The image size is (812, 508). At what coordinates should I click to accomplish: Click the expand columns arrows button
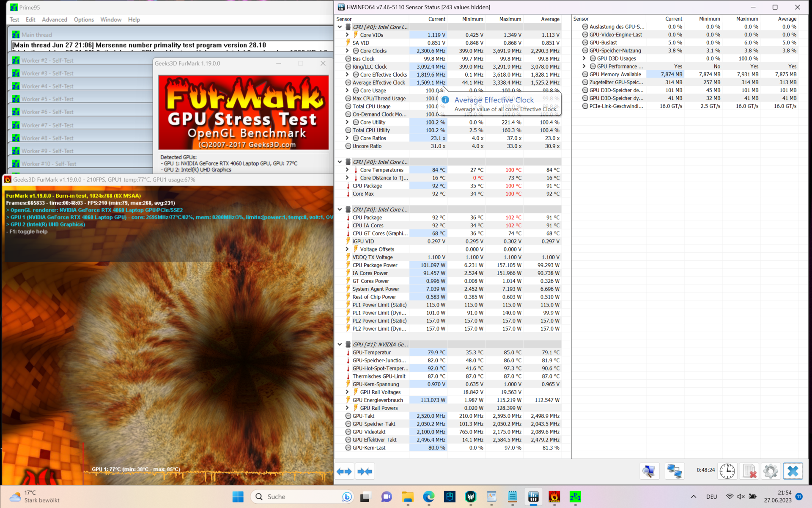point(344,471)
